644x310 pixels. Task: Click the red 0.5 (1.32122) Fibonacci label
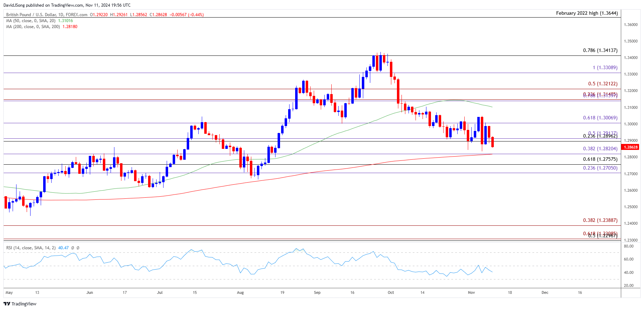602,84
